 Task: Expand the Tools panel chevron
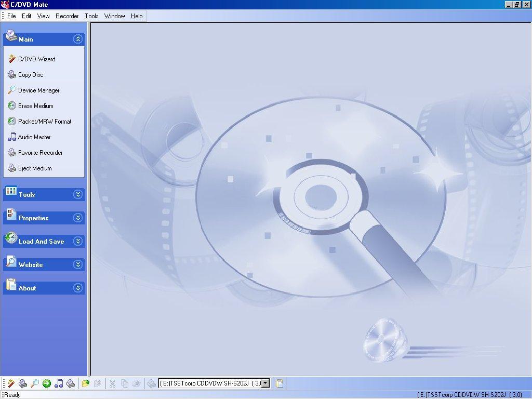point(78,194)
